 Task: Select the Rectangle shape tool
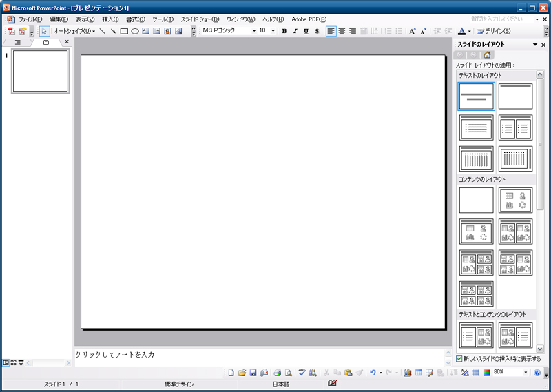coord(124,31)
